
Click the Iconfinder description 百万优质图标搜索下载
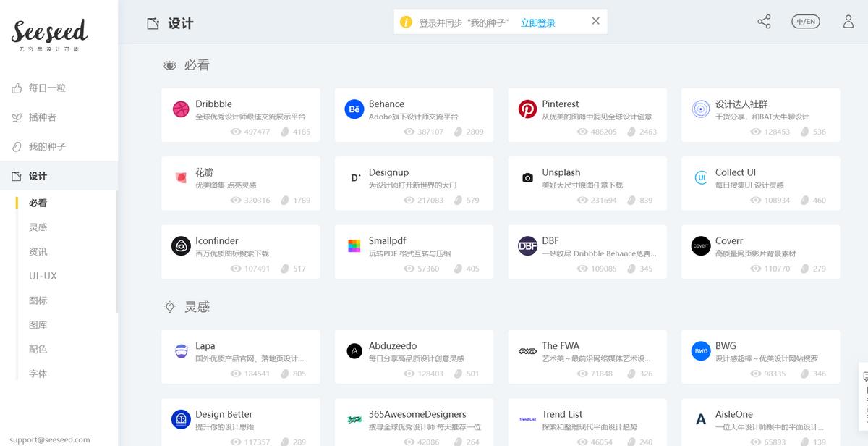(x=231, y=253)
